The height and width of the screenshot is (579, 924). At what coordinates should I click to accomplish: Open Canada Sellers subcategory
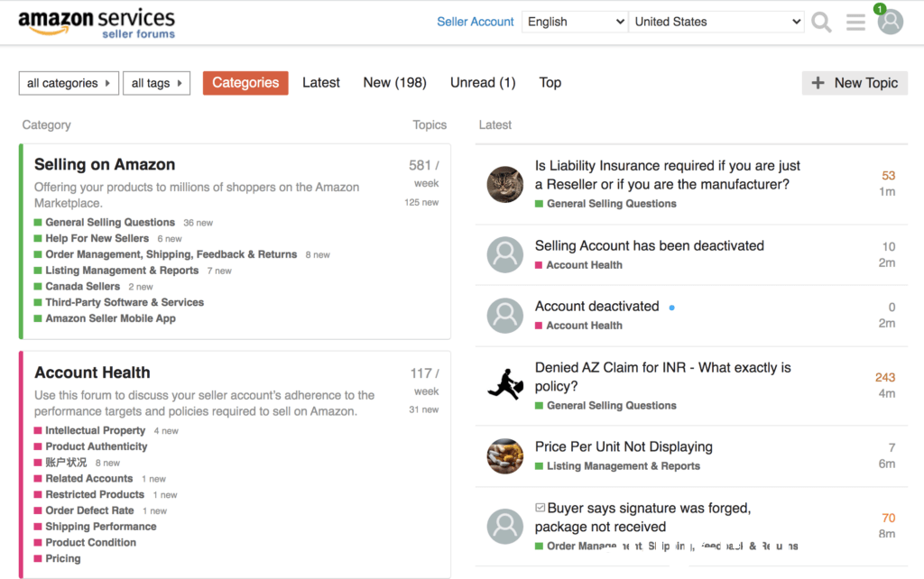[82, 286]
